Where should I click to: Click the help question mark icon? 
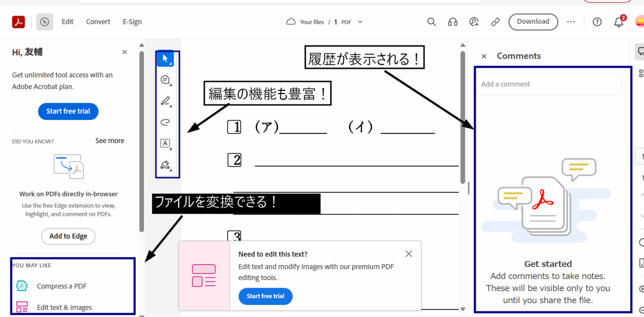pos(597,22)
